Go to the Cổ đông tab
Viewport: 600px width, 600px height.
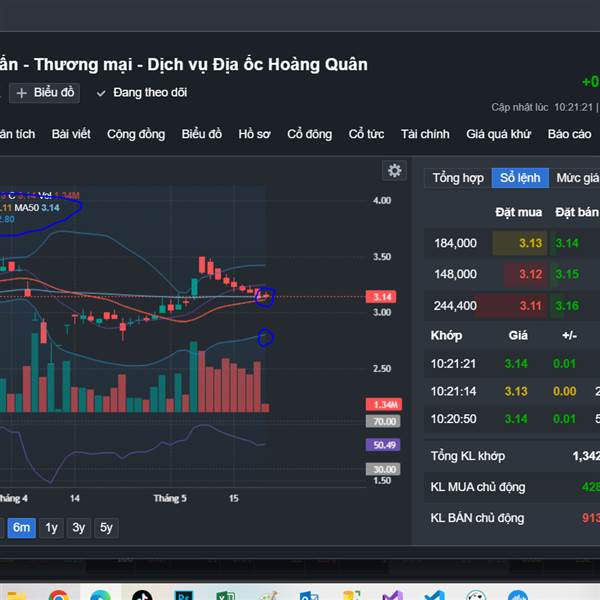coord(310,134)
